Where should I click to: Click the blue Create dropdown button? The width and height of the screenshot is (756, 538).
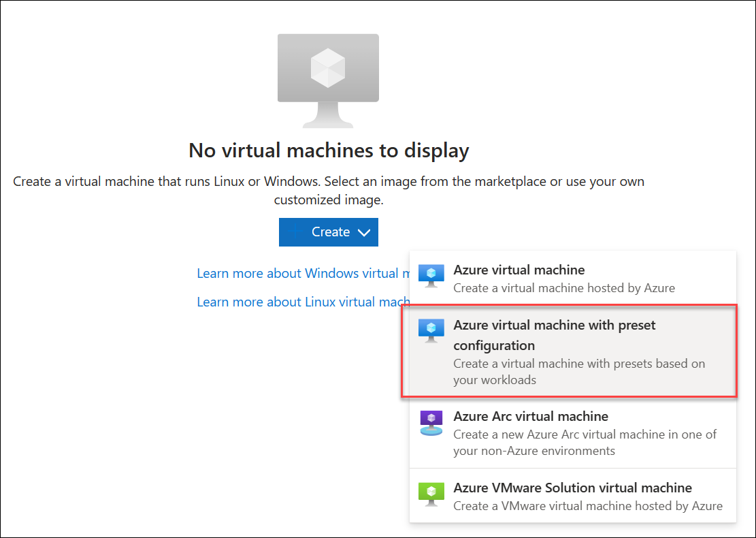point(329,232)
